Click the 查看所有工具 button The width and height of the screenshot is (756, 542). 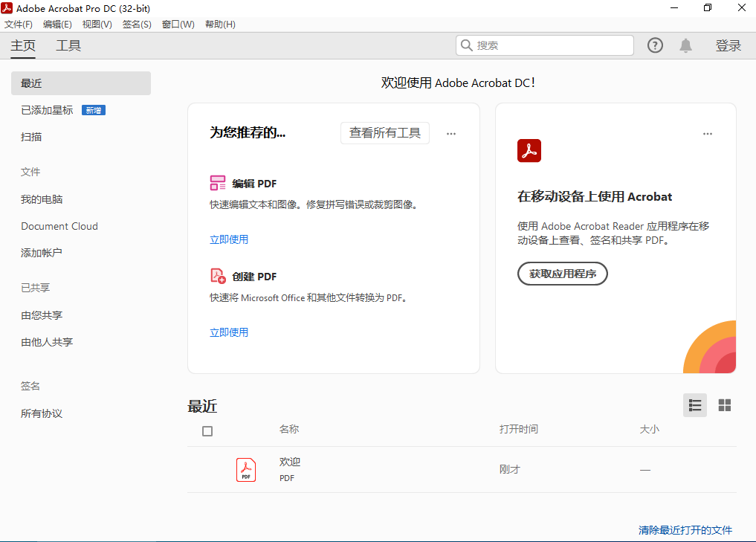[x=384, y=133]
